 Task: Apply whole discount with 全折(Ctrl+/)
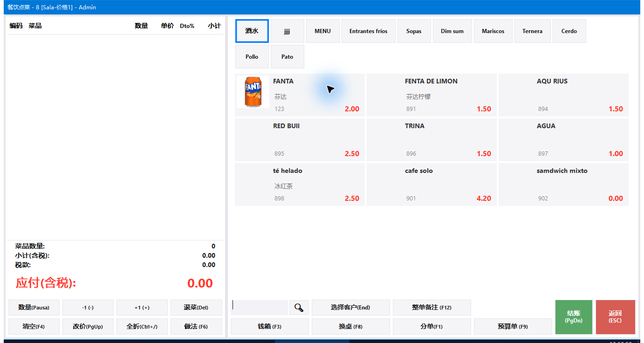[x=142, y=327]
